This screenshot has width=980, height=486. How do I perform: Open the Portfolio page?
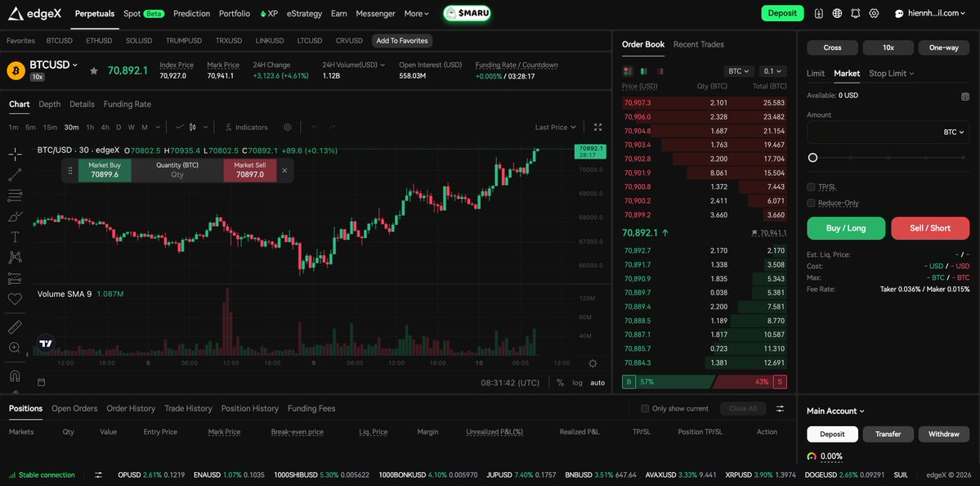235,13
